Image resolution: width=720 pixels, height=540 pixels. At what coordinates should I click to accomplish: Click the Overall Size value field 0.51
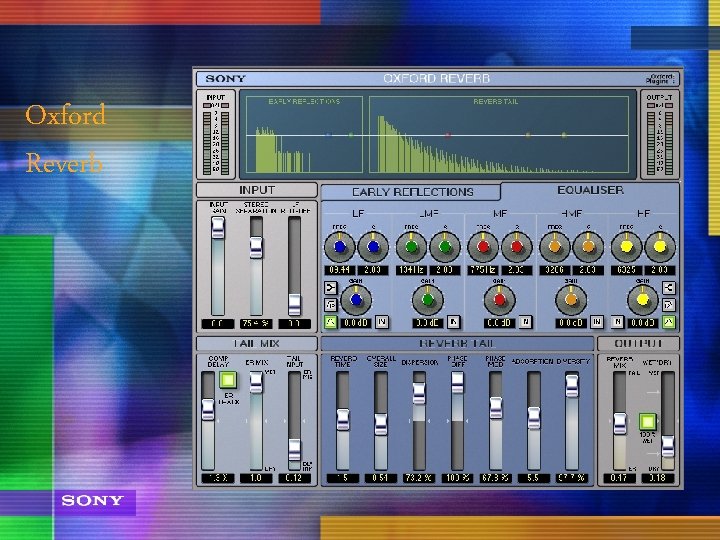pyautogui.click(x=381, y=478)
